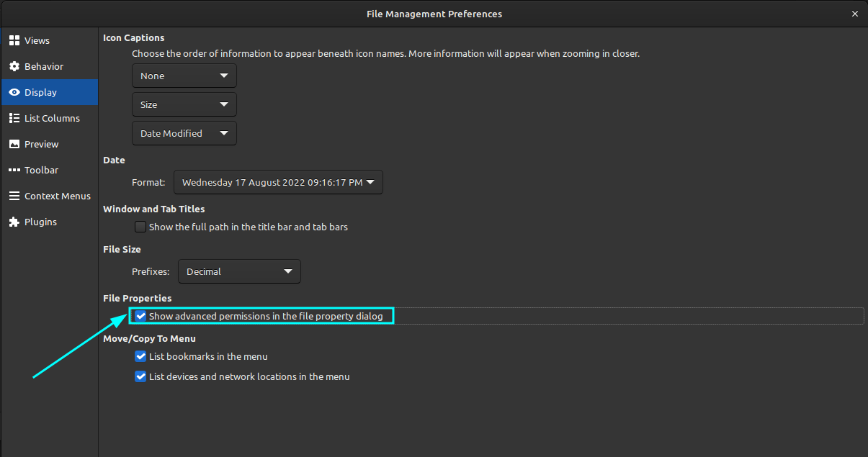This screenshot has width=868, height=457.
Task: Click the List Columns icon
Action: (x=14, y=118)
